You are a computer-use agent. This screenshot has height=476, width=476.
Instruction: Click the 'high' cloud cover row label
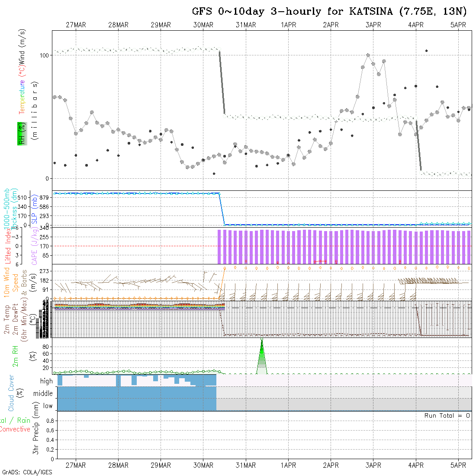tap(46, 381)
